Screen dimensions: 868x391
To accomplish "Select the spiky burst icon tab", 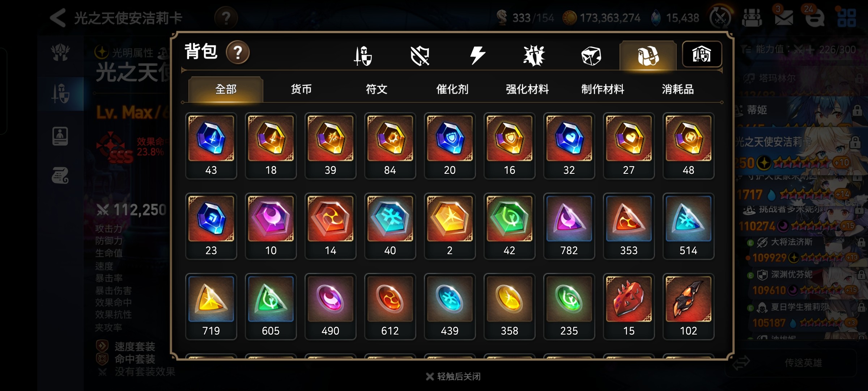I will click(x=534, y=55).
